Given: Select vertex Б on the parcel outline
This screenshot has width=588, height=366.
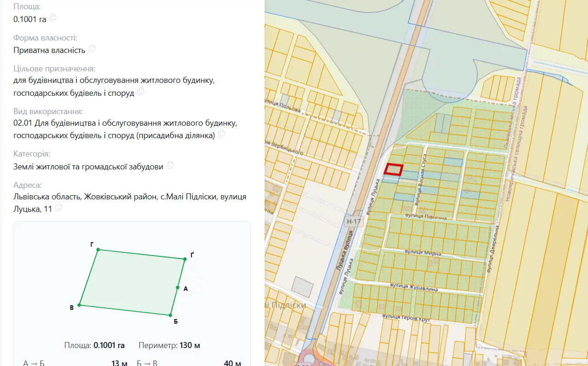Looking at the screenshot, I should coord(170,315).
